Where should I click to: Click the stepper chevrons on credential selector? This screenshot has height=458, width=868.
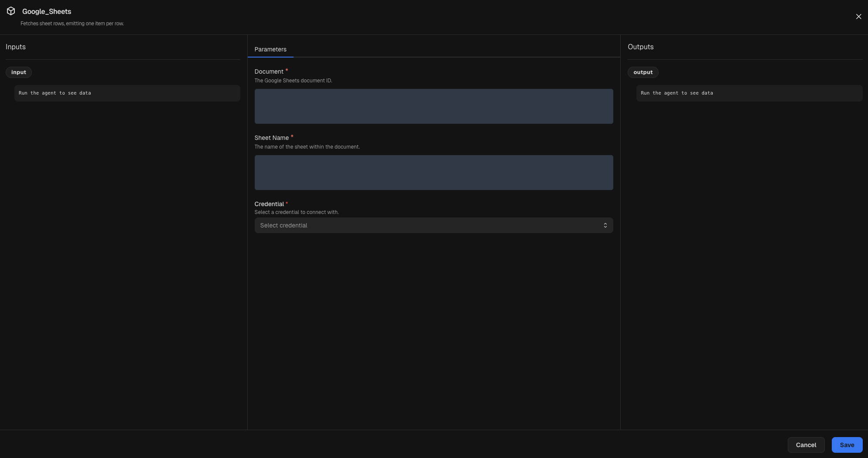605,225
